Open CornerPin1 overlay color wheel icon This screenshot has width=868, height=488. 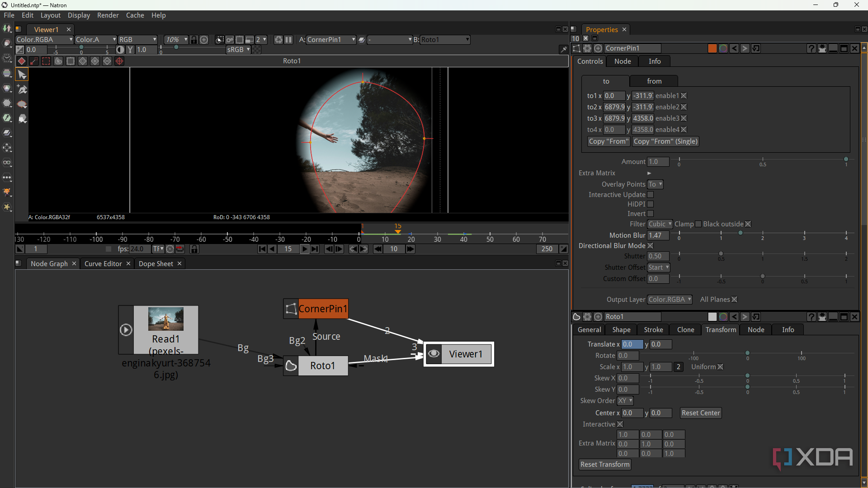723,48
